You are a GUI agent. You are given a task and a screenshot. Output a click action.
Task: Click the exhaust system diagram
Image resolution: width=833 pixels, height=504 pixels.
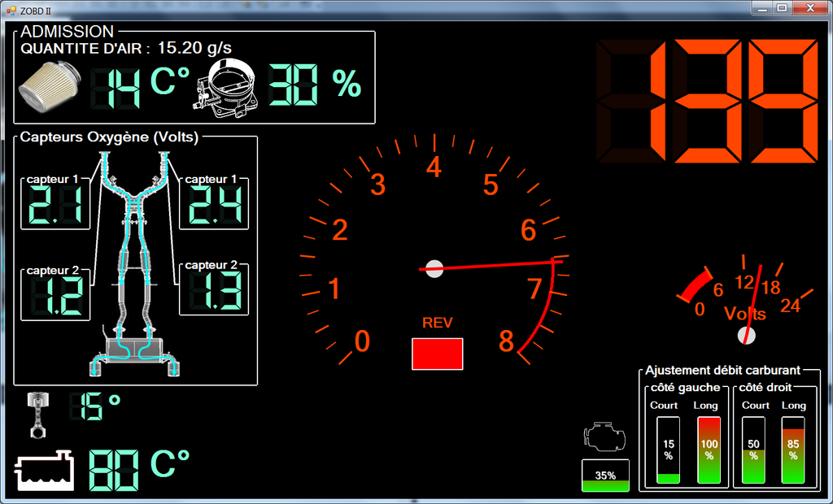(136, 268)
